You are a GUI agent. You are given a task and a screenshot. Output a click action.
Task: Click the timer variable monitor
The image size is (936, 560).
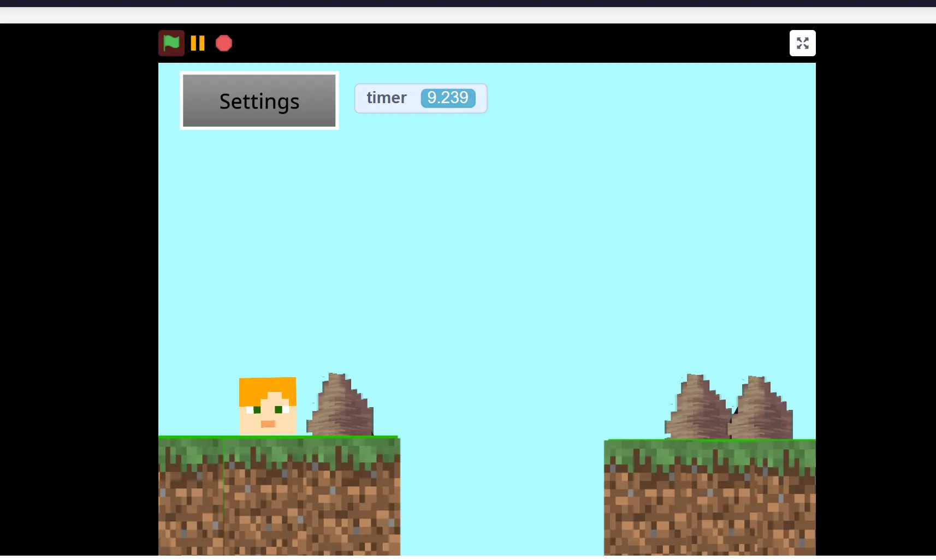[x=420, y=98]
